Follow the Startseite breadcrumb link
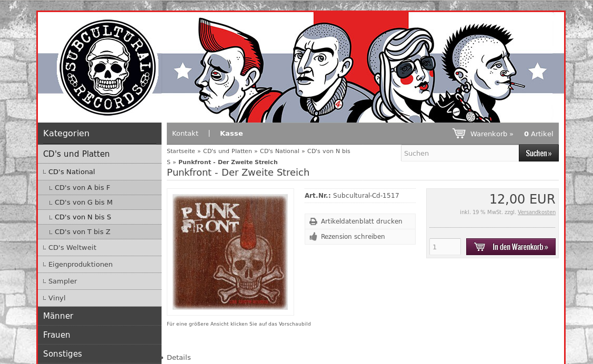The width and height of the screenshot is (593, 364). click(181, 151)
